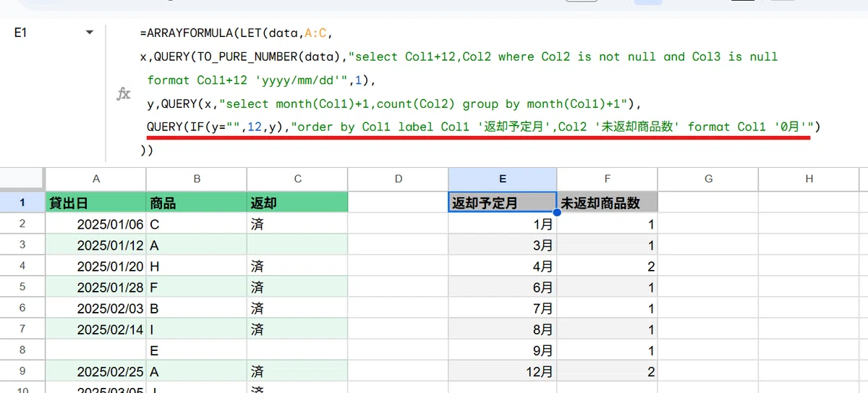The height and width of the screenshot is (393, 868).
Task: Click the fx function icon
Action: coord(124,93)
